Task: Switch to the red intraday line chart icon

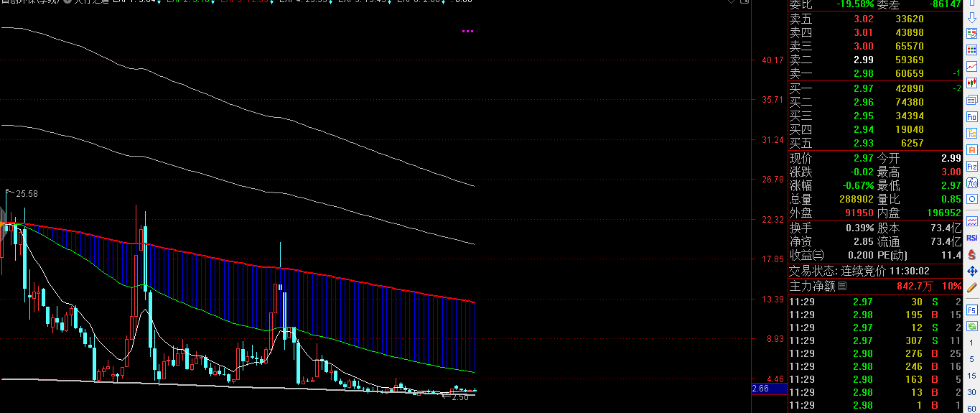Action: click(x=972, y=67)
